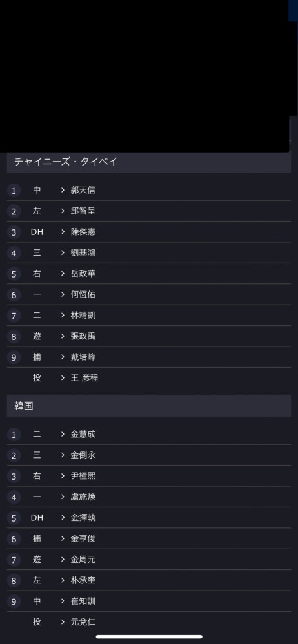
Task: Open player 郭天信 profile link
Action: point(83,190)
